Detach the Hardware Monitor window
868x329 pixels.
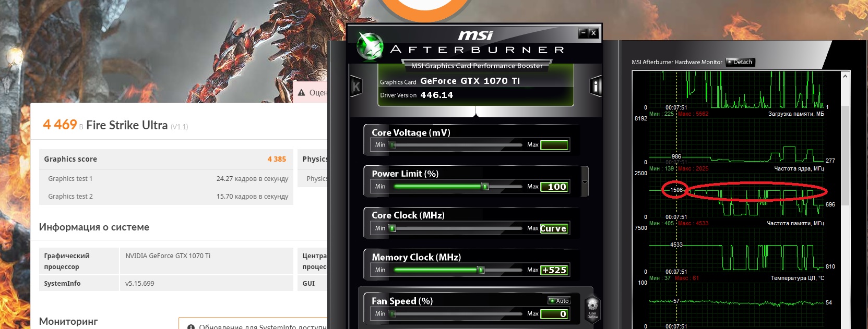pyautogui.click(x=740, y=62)
